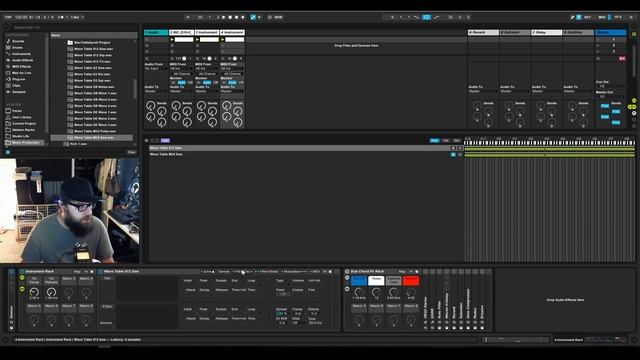Switch to the sampler MIDI tab

(x=316, y=271)
